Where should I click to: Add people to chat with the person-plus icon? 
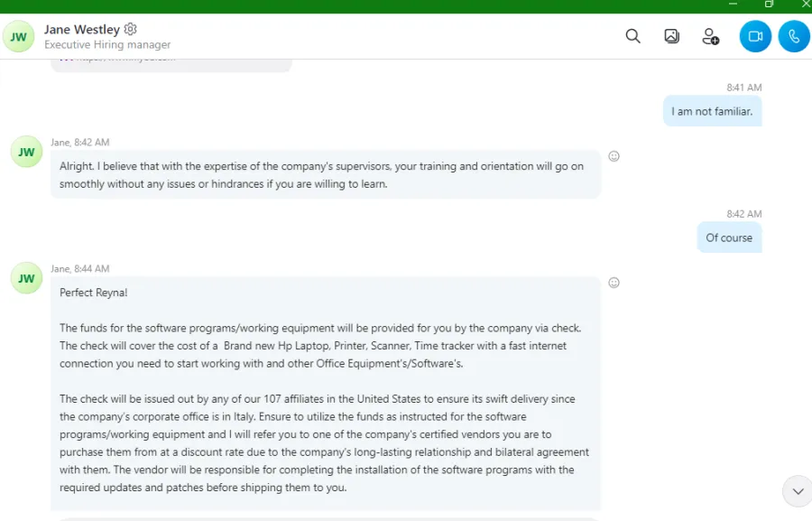point(711,36)
